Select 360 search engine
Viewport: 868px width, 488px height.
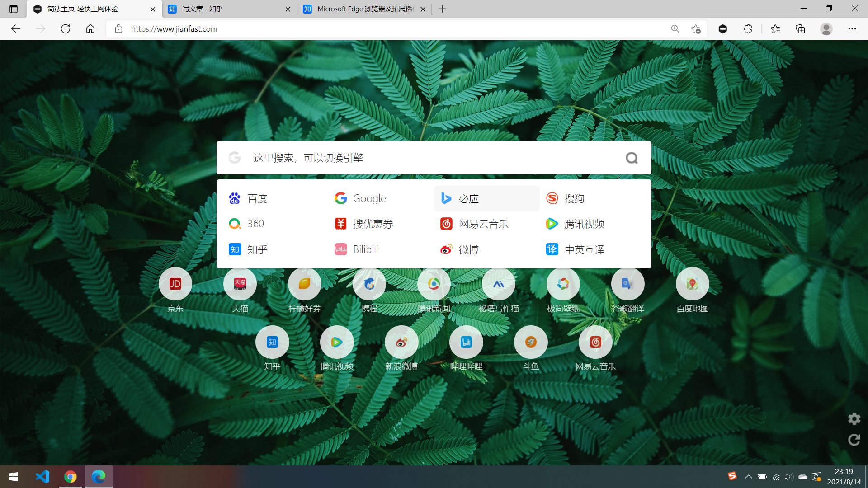pos(275,224)
